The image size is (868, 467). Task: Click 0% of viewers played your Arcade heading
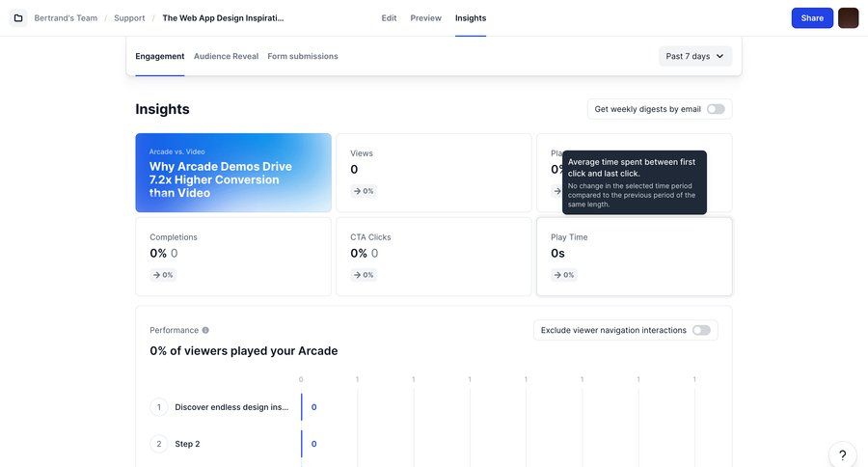(x=244, y=350)
